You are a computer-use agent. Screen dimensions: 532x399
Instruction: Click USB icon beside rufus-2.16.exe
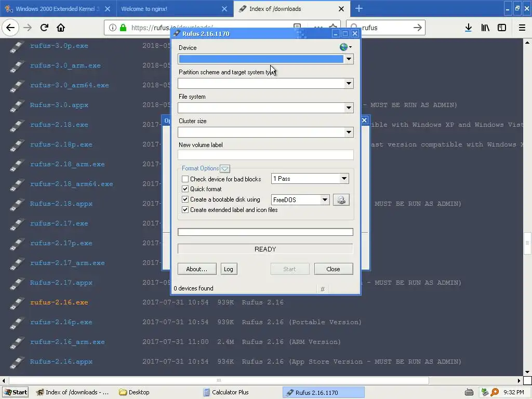17,303
